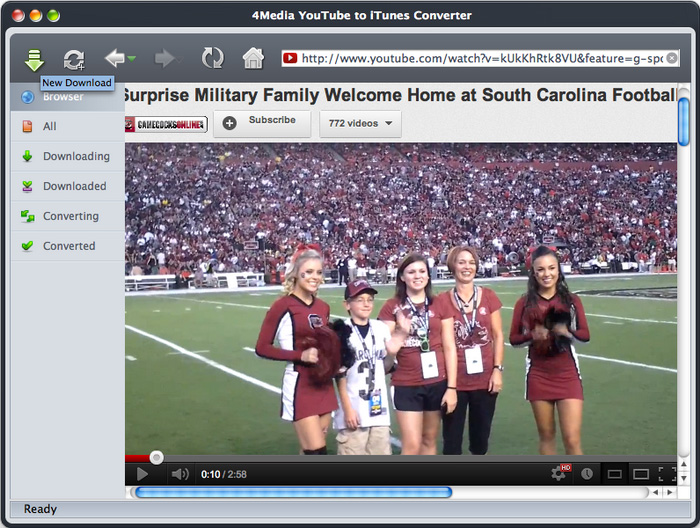
Task: Reload the page with the refresh icon
Action: coord(212,59)
